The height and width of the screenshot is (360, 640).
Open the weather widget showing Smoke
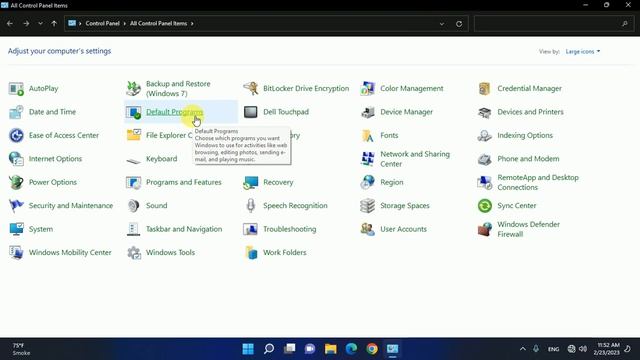pos(21,349)
